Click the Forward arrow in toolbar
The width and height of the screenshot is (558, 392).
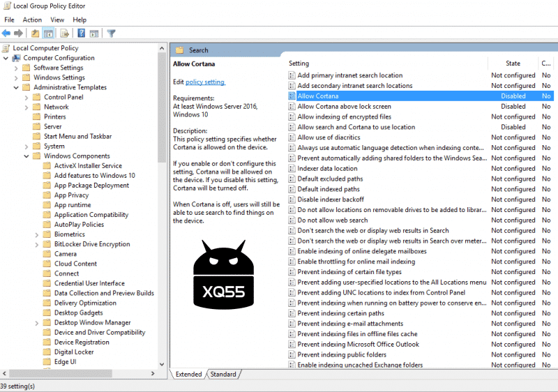pos(18,33)
